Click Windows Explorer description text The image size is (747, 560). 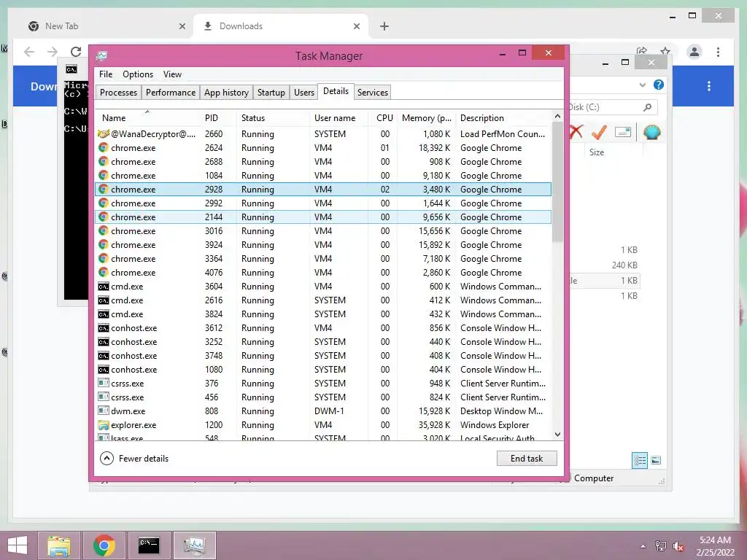point(495,425)
